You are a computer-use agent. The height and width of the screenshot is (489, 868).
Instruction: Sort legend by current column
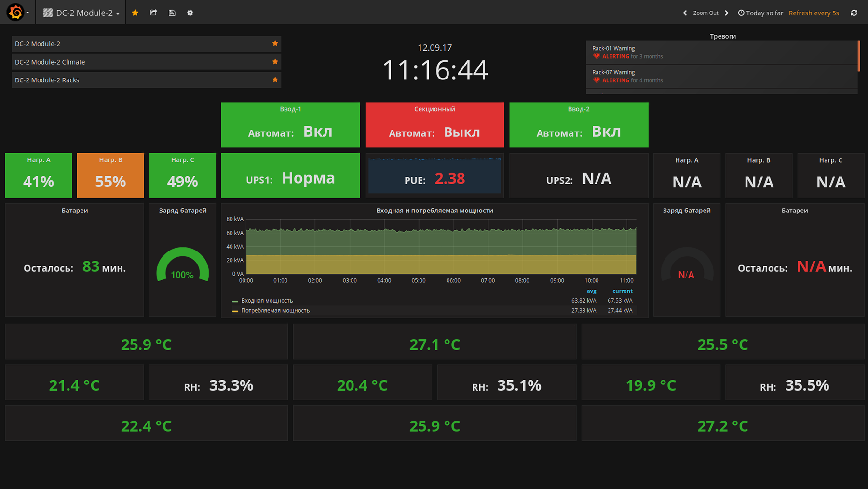tap(622, 291)
